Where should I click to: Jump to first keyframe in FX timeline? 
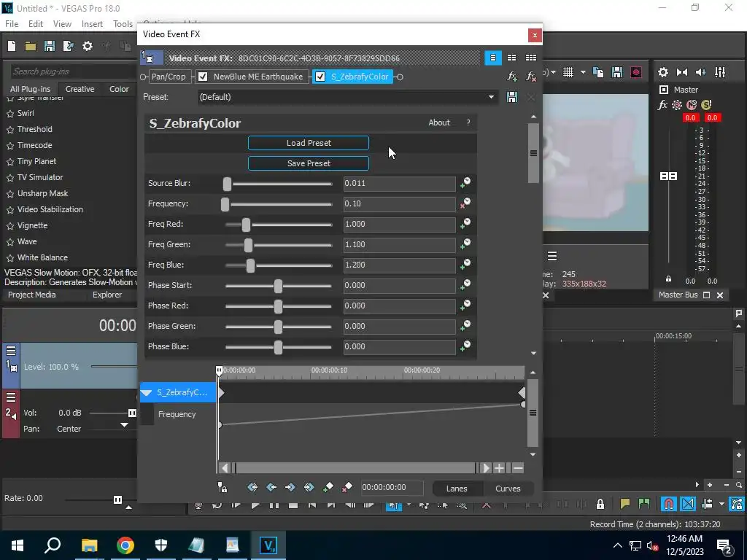point(252,487)
